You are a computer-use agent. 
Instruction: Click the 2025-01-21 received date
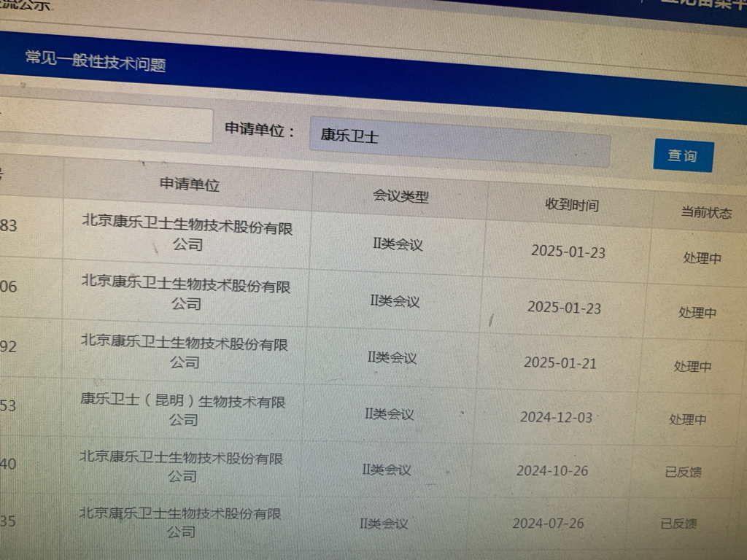[x=560, y=363]
